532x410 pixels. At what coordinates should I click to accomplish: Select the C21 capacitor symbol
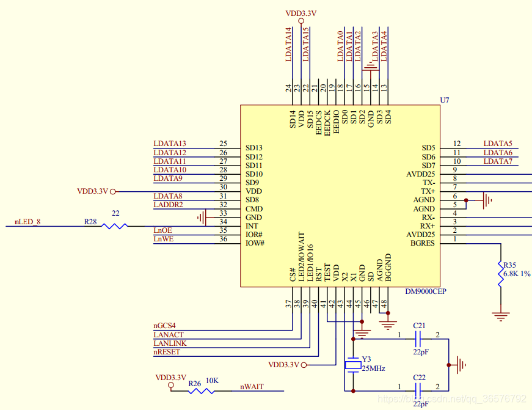[x=418, y=339]
